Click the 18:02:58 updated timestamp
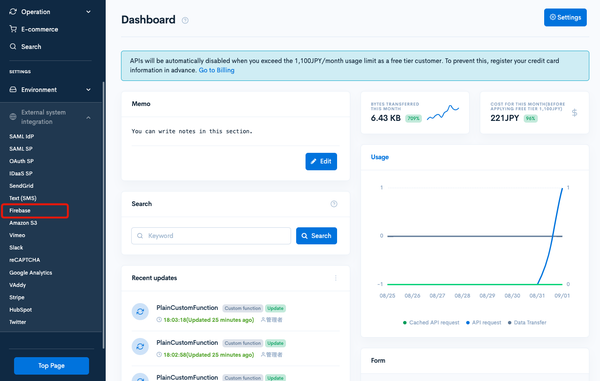 [x=209, y=355]
